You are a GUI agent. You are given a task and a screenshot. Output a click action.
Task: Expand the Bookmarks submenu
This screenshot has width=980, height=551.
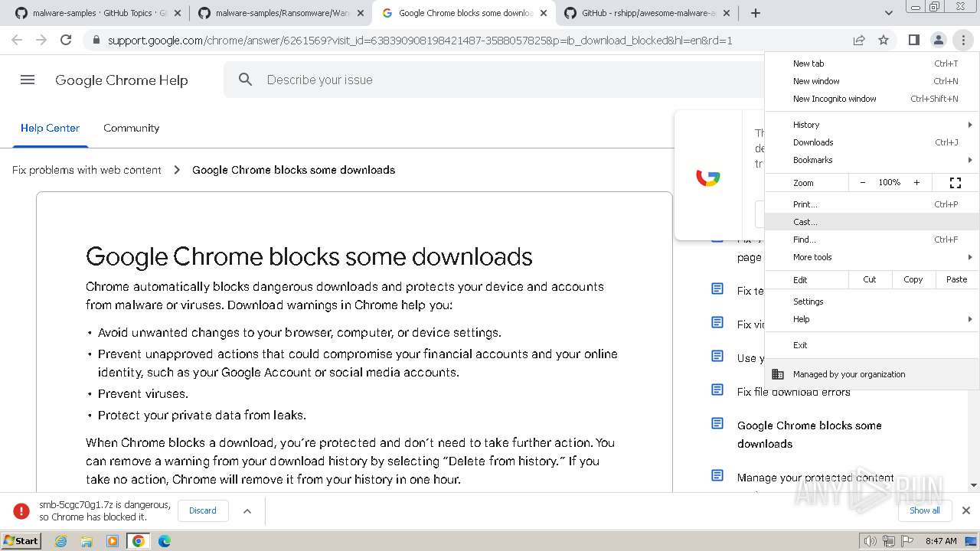pyautogui.click(x=872, y=160)
